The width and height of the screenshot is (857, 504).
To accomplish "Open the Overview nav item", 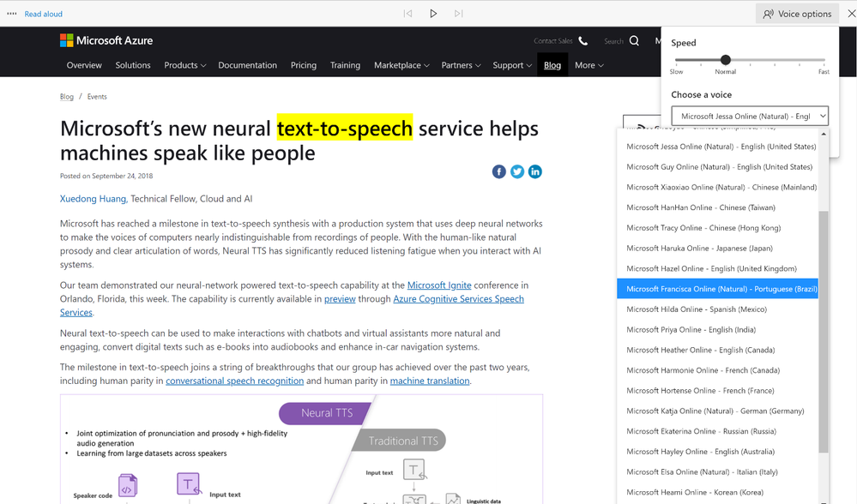I will pos(84,65).
